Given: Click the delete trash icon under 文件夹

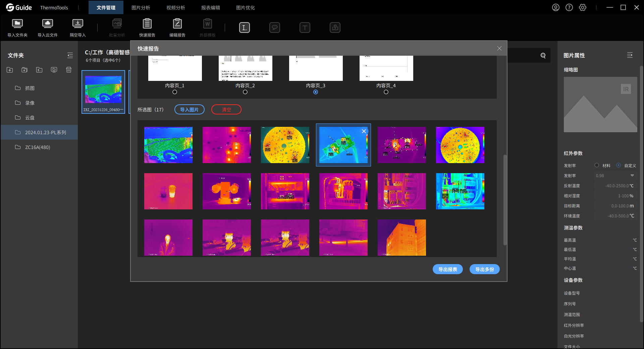Looking at the screenshot, I should 69,70.
